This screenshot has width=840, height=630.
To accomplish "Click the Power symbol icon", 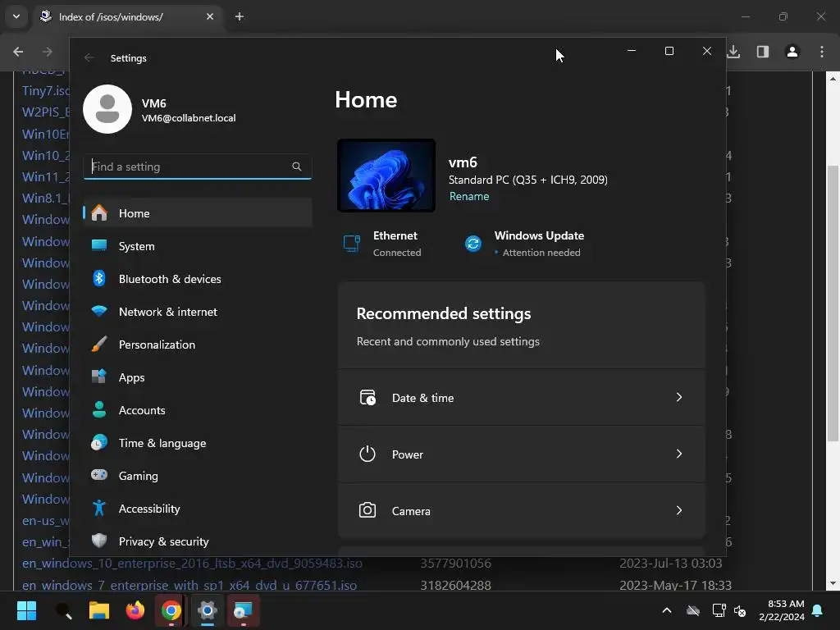I will [367, 454].
